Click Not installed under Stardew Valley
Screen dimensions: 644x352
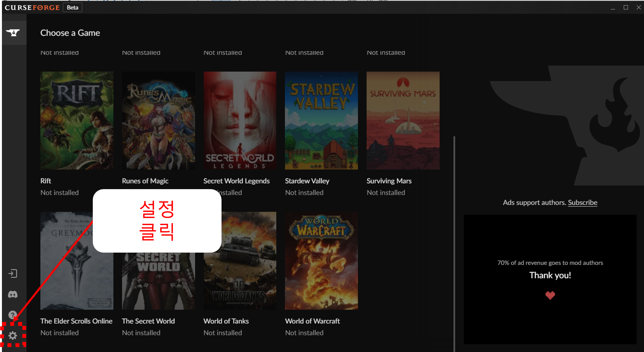(x=304, y=193)
